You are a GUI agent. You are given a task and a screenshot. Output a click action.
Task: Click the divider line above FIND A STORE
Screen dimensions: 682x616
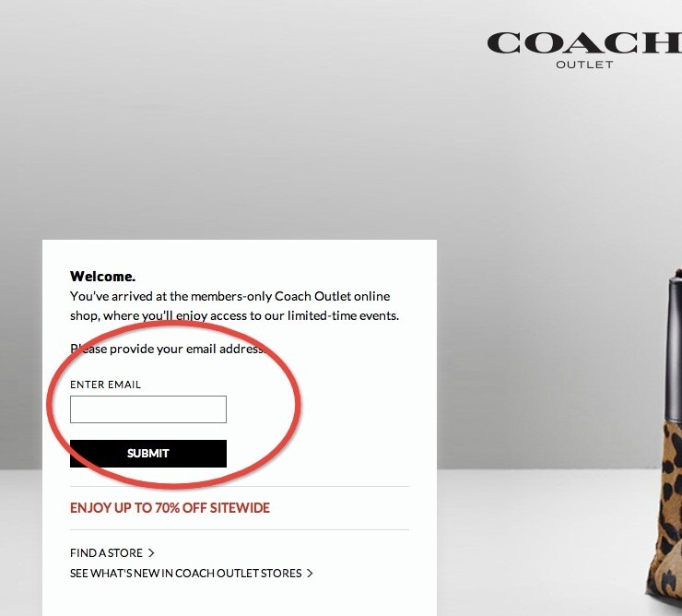coord(240,530)
